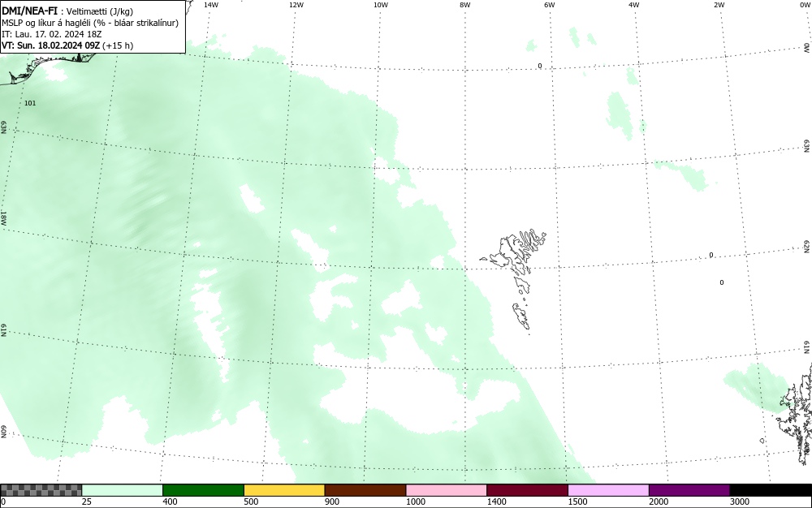Select the legend value "900"
This screenshot has height=508, width=812.
pos(332,502)
